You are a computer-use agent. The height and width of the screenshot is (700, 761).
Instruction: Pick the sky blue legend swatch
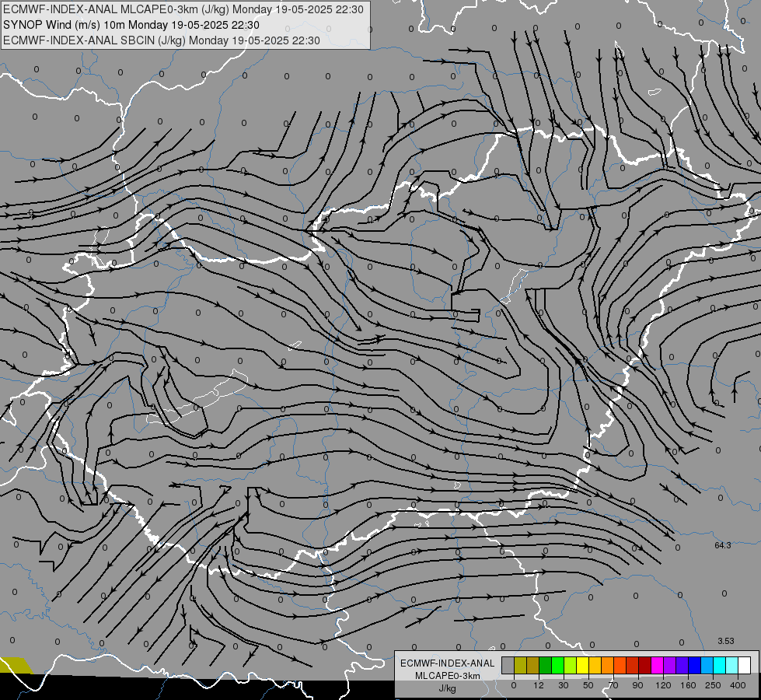point(707,665)
